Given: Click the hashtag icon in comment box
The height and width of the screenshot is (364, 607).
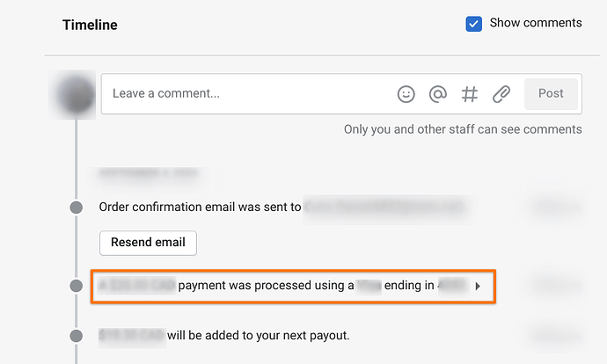Looking at the screenshot, I should point(470,94).
